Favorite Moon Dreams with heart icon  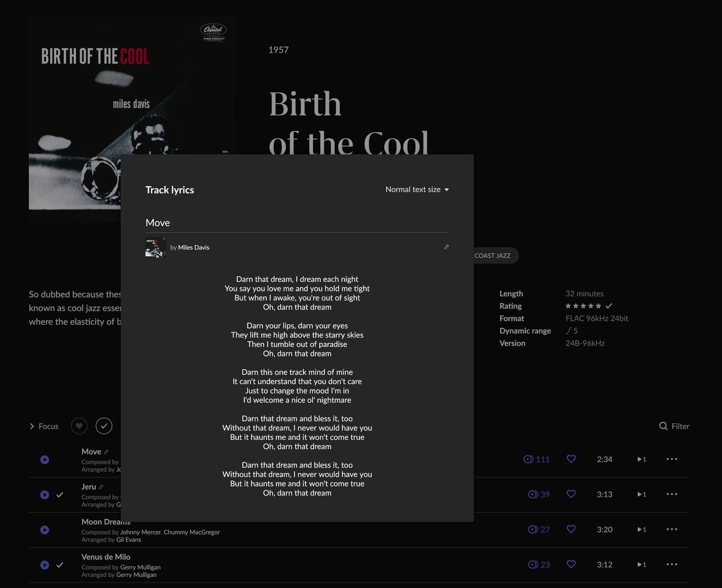coord(571,529)
